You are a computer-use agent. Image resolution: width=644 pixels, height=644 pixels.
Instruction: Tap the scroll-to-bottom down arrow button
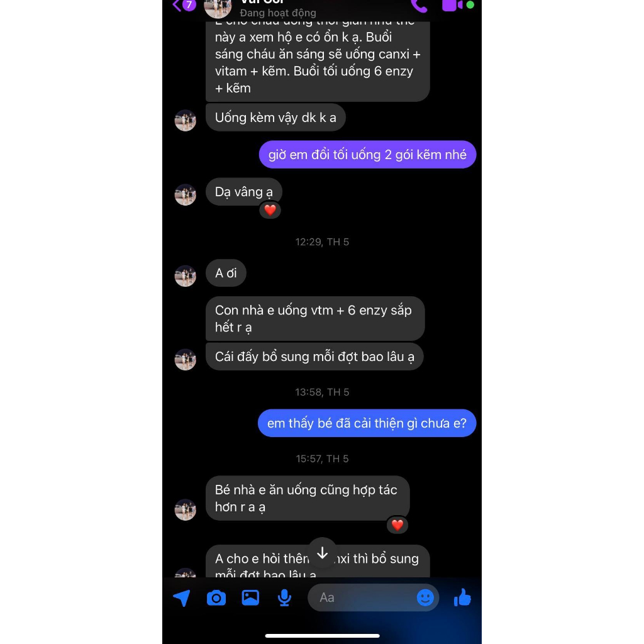tap(323, 553)
